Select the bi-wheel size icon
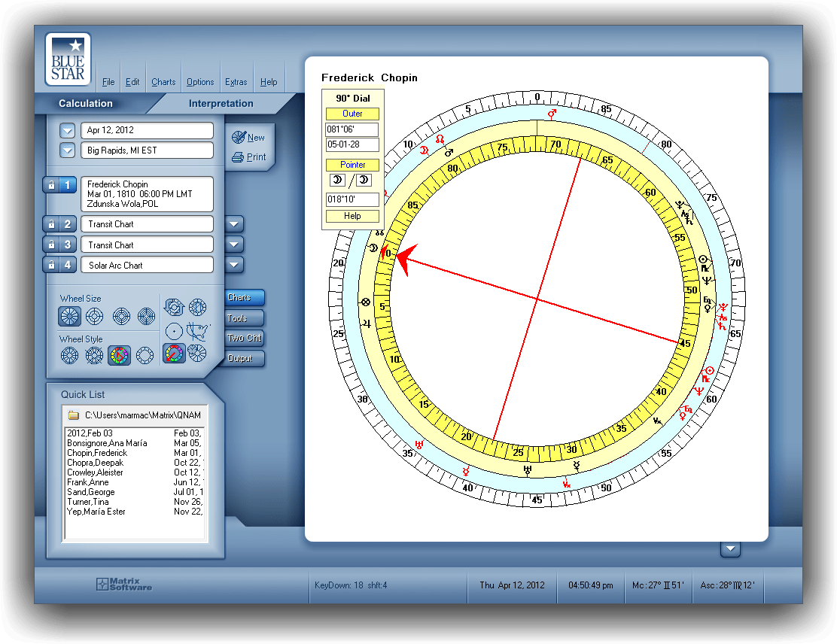Screen dimensions: 837x644 coord(95,317)
